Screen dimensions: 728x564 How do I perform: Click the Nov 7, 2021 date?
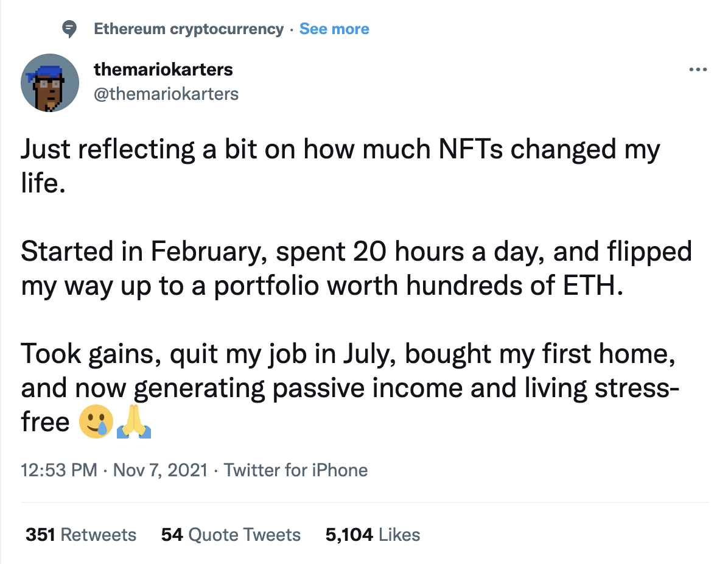tap(160, 470)
